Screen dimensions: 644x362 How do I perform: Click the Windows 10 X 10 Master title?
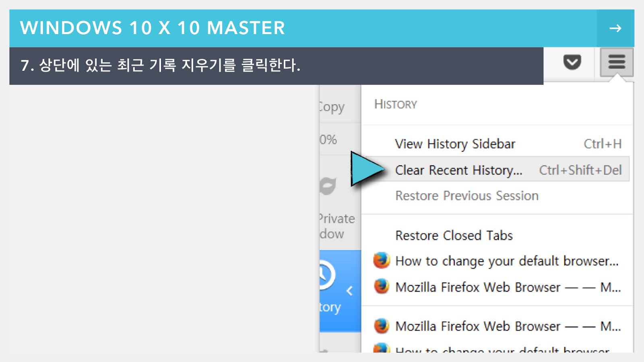coord(153,28)
